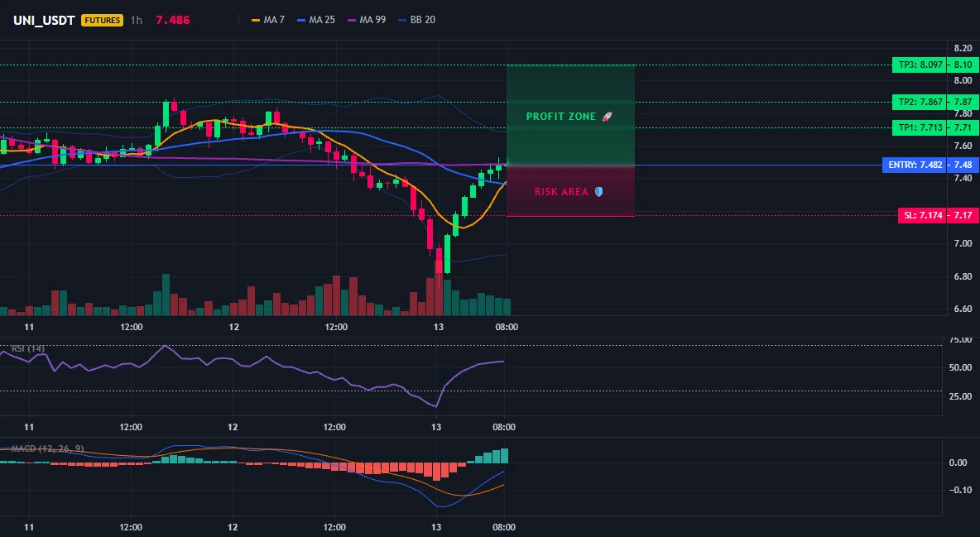Select the FUTURES badge
Image resolution: width=980 pixels, height=537 pixels.
(x=103, y=20)
